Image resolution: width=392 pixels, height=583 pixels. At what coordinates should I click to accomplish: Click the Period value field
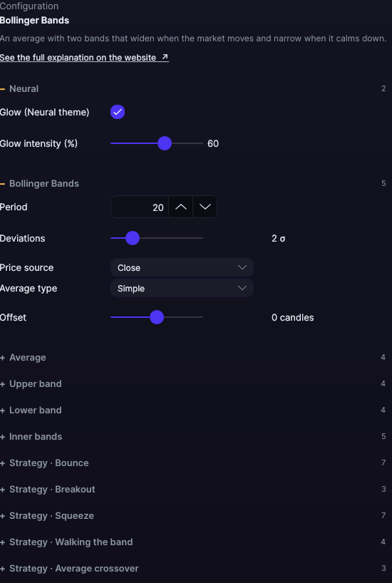tap(140, 207)
